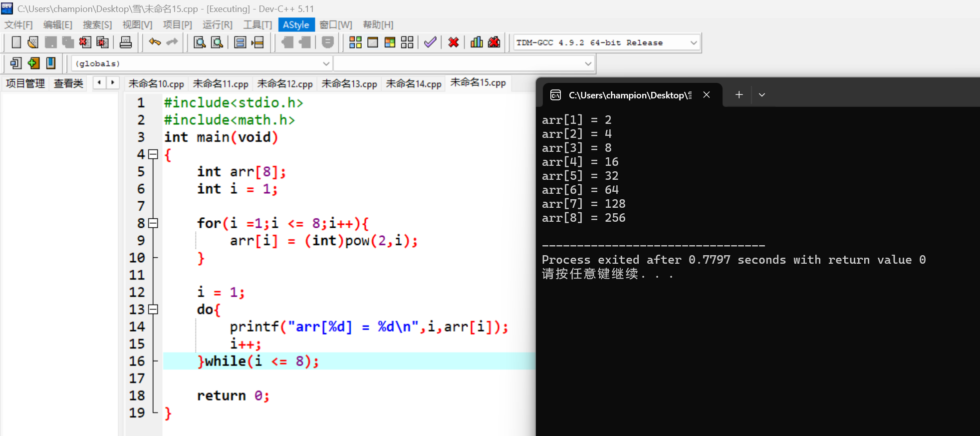
Task: Click line number 17 in gutter
Action: [137, 379]
